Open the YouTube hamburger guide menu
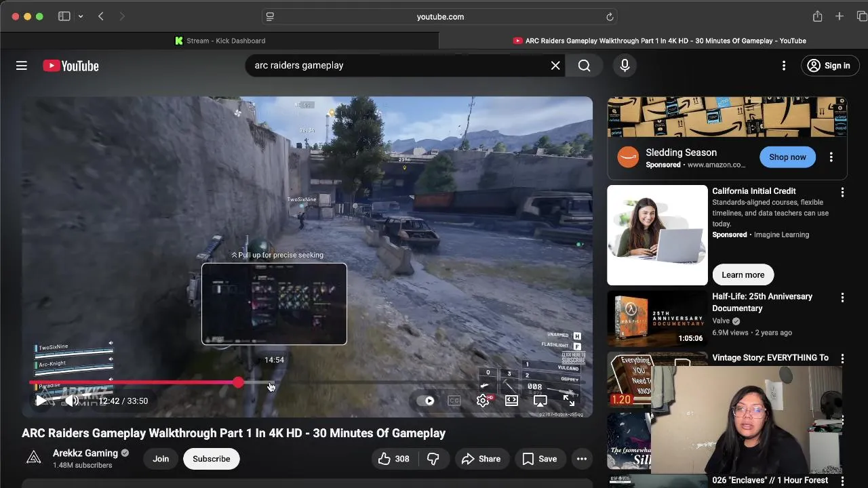Image resolution: width=868 pixels, height=488 pixels. 22,66
